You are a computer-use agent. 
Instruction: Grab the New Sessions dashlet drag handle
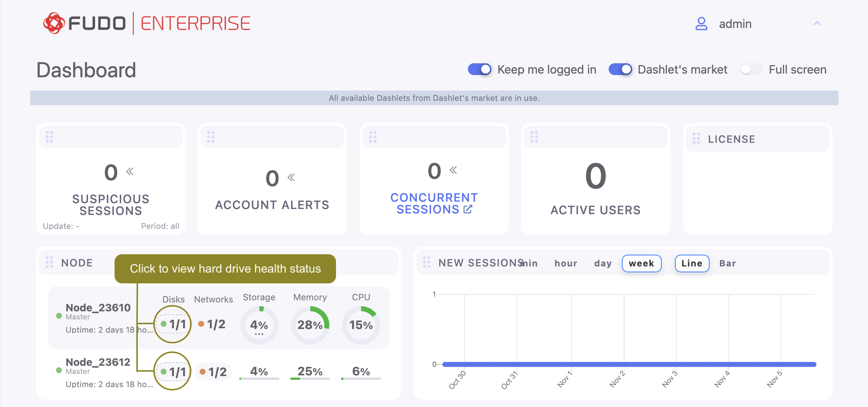click(426, 262)
